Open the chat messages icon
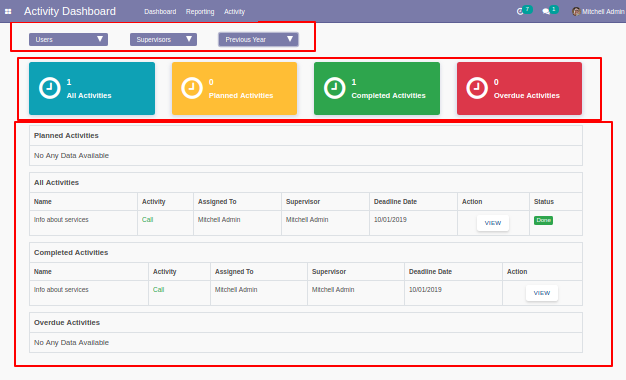The width and height of the screenshot is (626, 380). tap(546, 12)
